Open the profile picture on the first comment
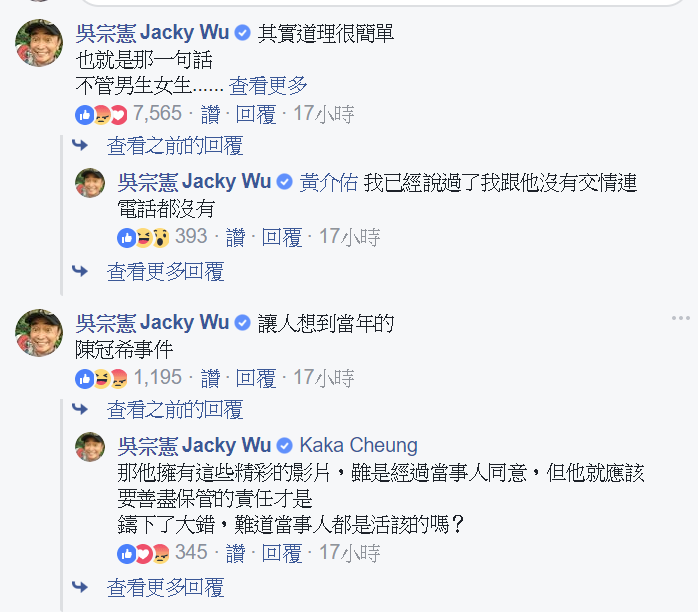 tap(39, 43)
